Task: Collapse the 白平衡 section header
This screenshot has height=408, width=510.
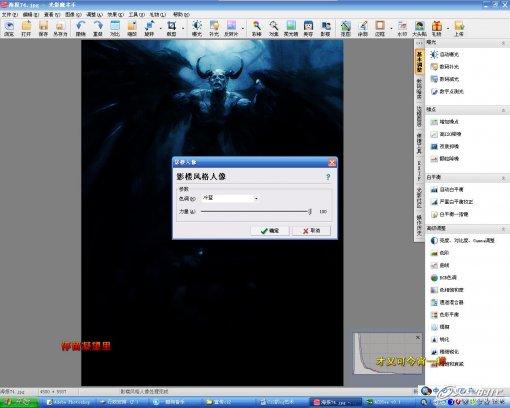Action: click(x=503, y=178)
